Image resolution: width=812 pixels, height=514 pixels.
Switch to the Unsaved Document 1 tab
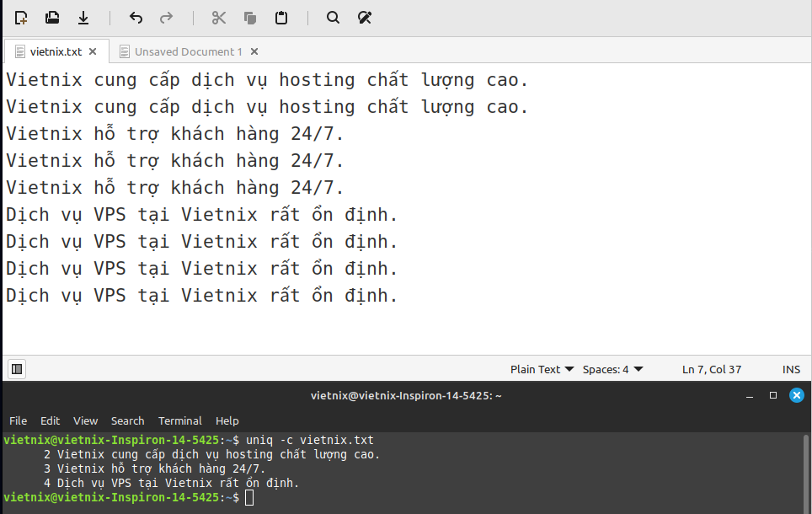[188, 51]
